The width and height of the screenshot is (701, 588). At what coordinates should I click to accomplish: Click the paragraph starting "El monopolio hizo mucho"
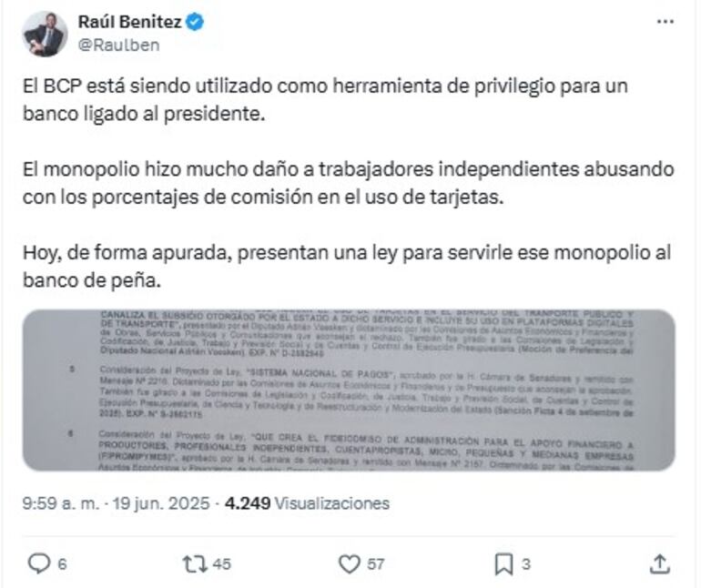(349, 184)
